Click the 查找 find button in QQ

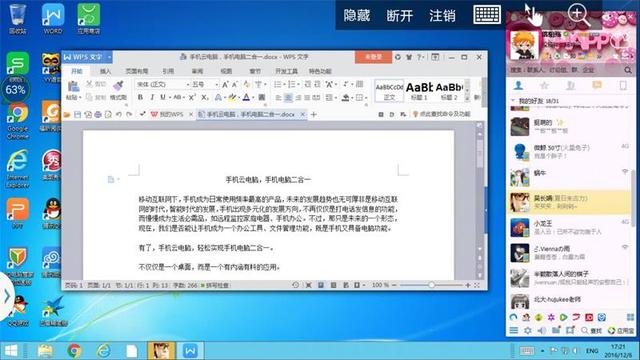coord(591,330)
